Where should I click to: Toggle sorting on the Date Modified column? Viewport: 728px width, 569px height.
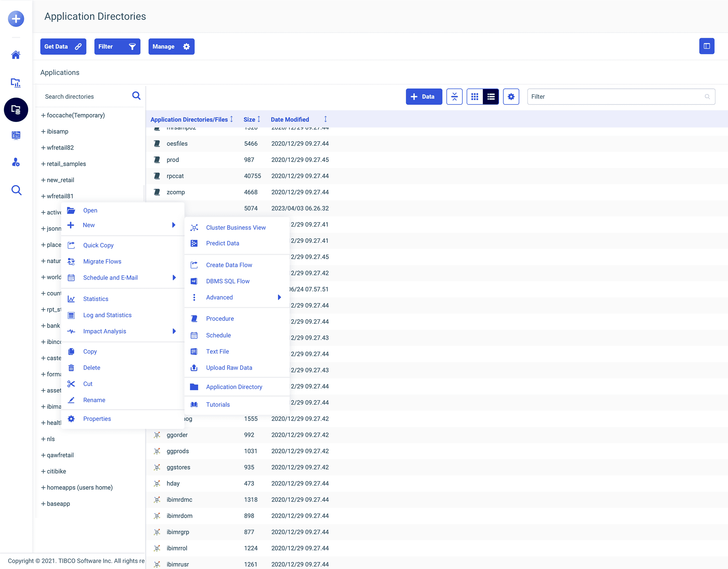[325, 119]
